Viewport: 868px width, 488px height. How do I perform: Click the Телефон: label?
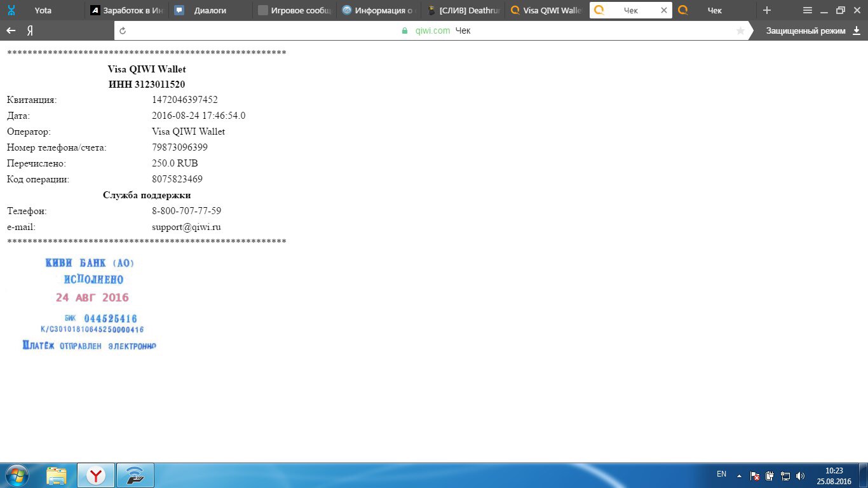pyautogui.click(x=27, y=211)
